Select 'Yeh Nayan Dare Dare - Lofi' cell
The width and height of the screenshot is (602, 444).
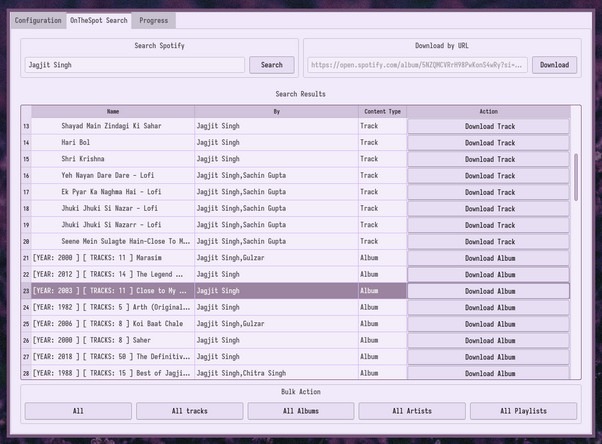[113, 176]
